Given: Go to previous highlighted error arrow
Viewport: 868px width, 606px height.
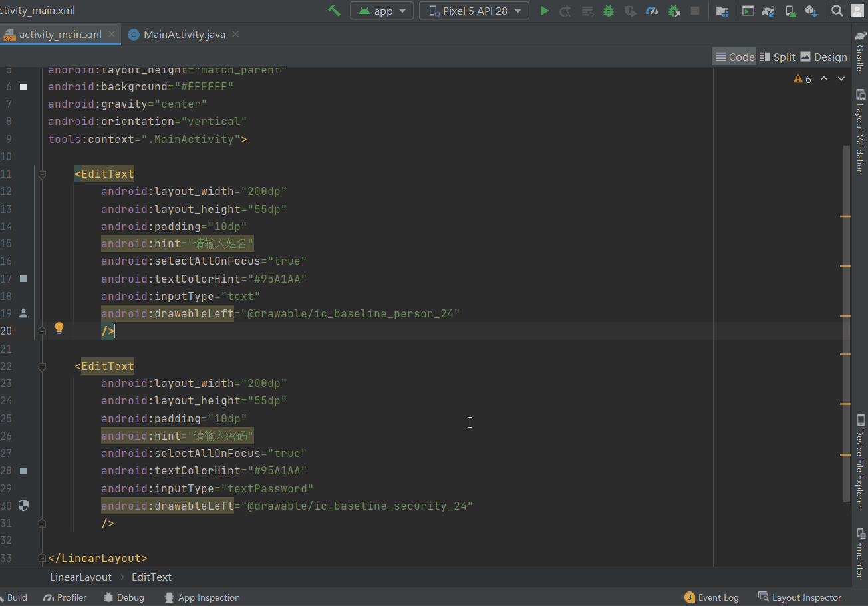Looking at the screenshot, I should pos(824,78).
